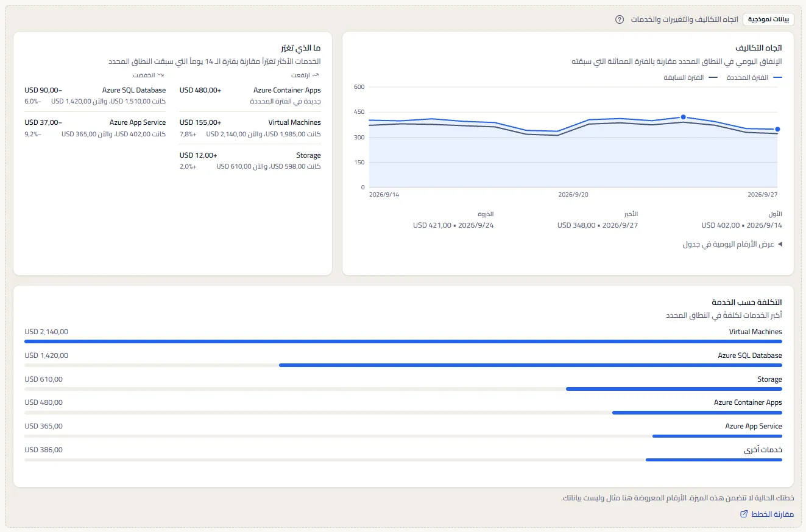
Task: Click Storage in the increased list
Action: coord(309,155)
